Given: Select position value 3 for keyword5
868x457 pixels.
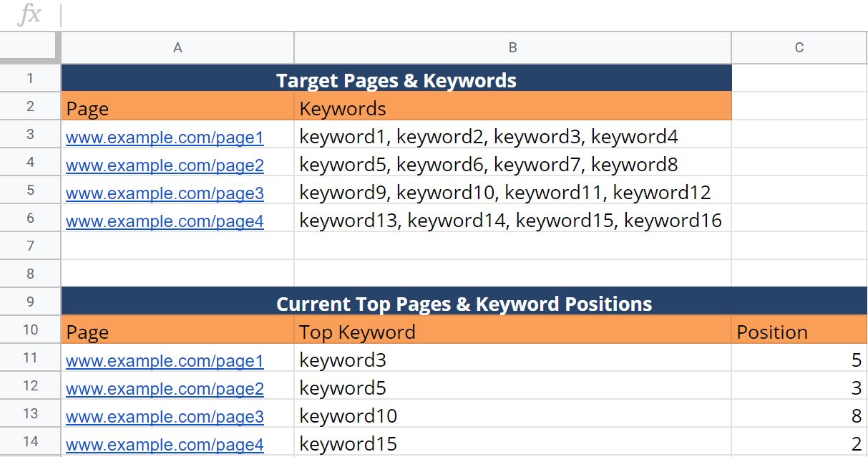Looking at the screenshot, I should pyautogui.click(x=799, y=386).
